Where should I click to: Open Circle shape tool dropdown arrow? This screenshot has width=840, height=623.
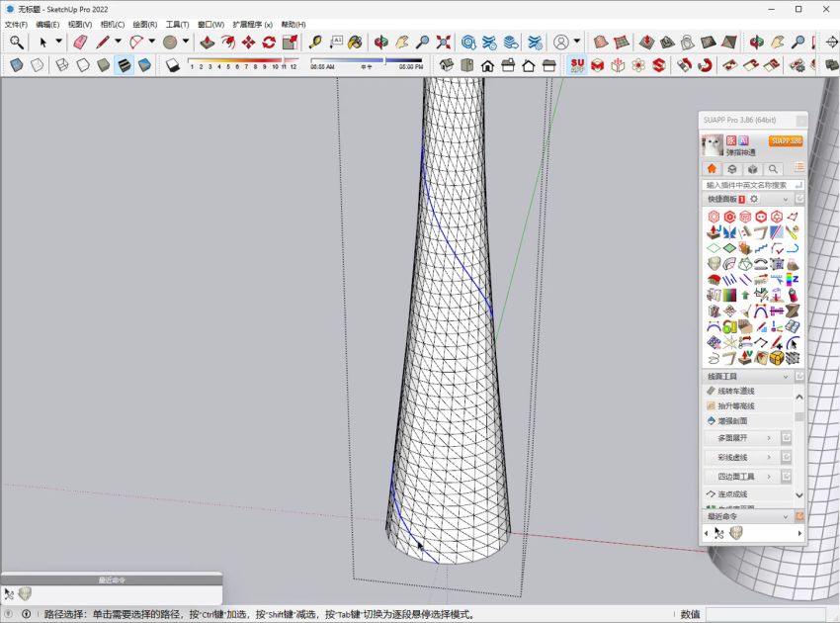186,42
